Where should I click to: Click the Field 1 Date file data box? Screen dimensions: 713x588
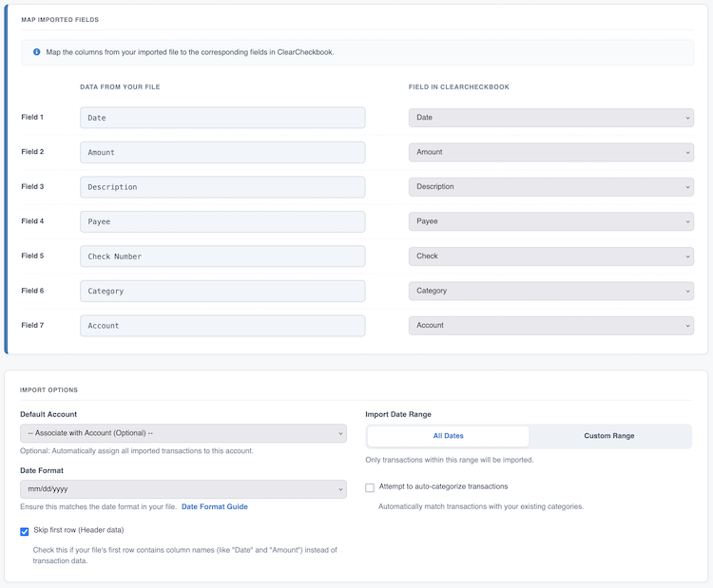pyautogui.click(x=222, y=118)
